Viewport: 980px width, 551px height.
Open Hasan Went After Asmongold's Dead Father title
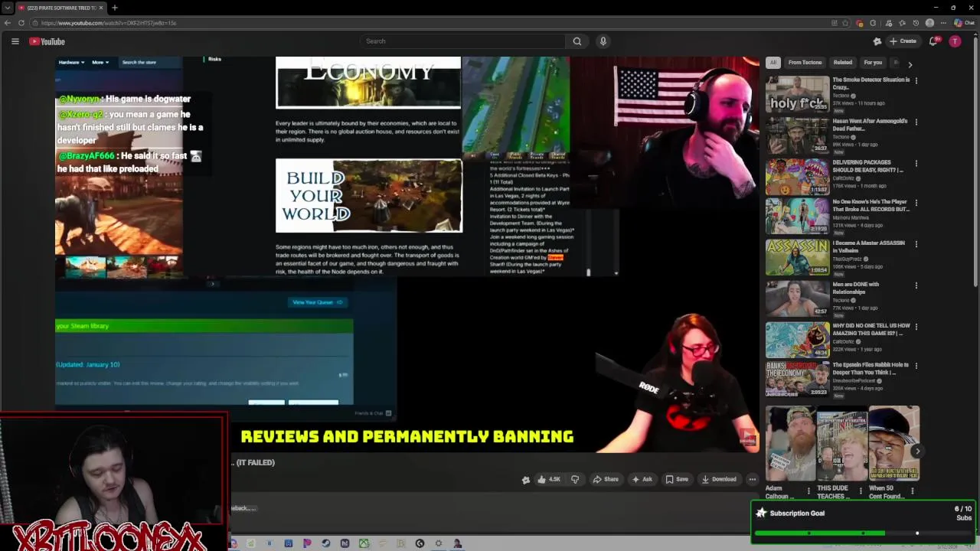tap(870, 124)
